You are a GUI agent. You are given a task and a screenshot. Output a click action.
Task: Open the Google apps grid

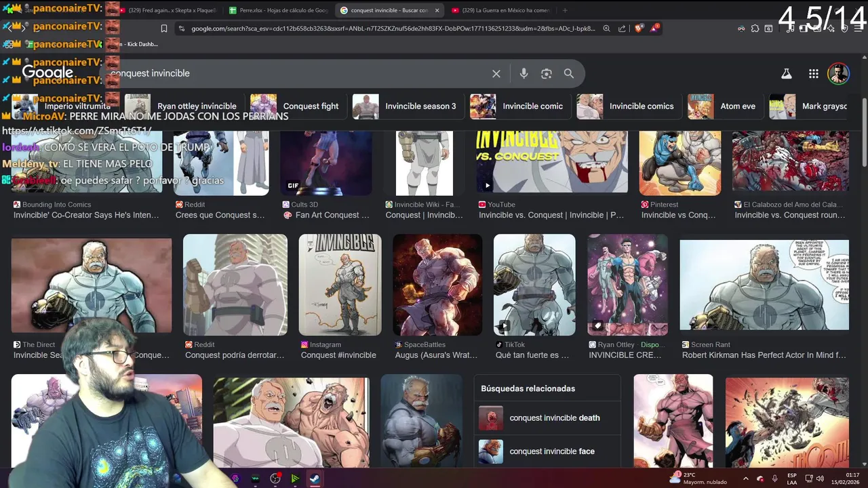pyautogui.click(x=813, y=73)
